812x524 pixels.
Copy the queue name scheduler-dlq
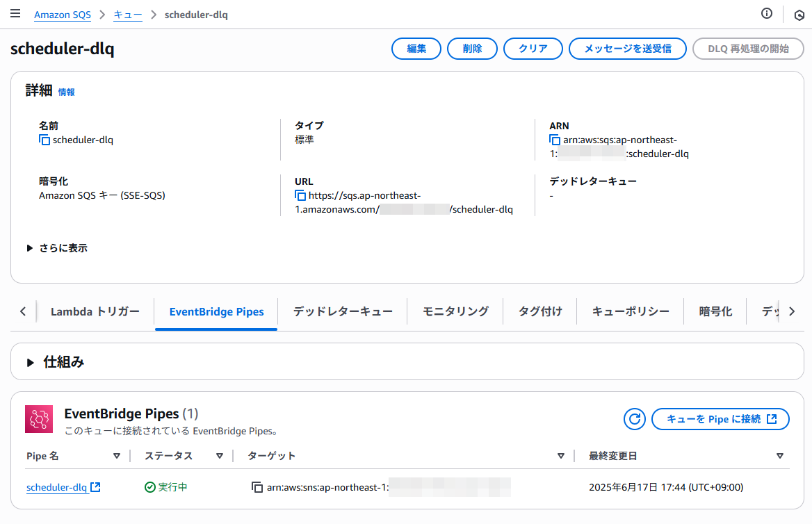(x=44, y=140)
